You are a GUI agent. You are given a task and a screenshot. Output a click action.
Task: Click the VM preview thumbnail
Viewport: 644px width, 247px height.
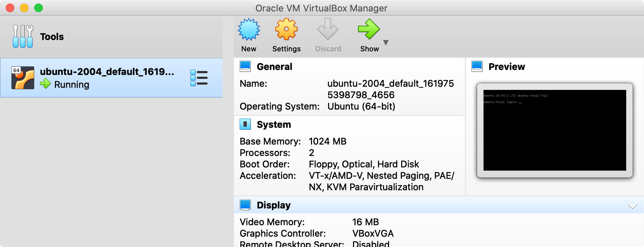pos(554,130)
